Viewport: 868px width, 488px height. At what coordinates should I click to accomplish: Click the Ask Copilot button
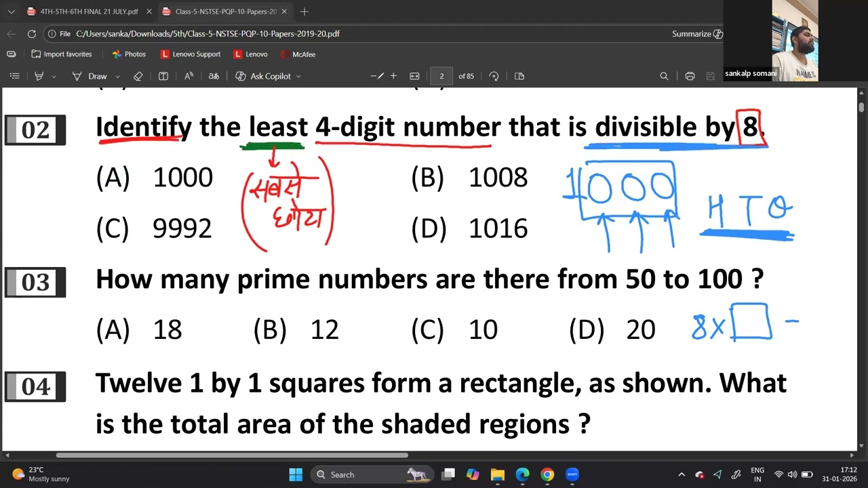[x=263, y=76]
